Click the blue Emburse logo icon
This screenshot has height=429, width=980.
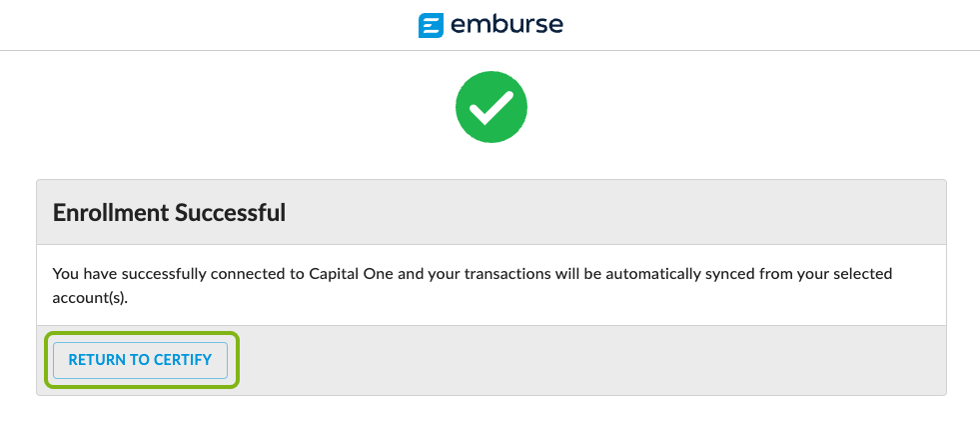coord(432,24)
